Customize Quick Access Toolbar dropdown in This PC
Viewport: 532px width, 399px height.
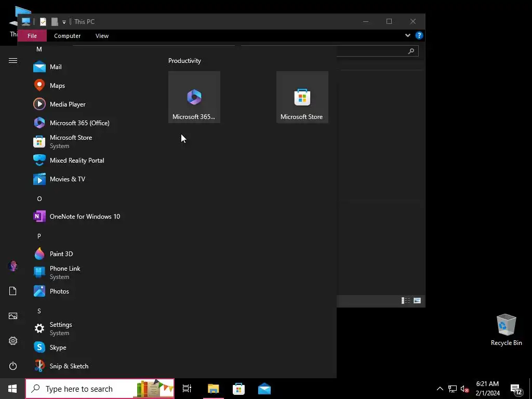(x=64, y=22)
